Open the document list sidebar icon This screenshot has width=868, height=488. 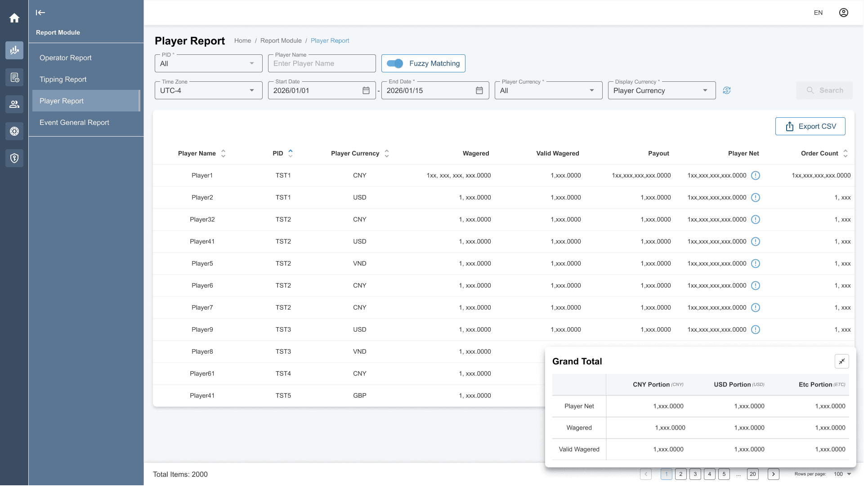coord(14,78)
